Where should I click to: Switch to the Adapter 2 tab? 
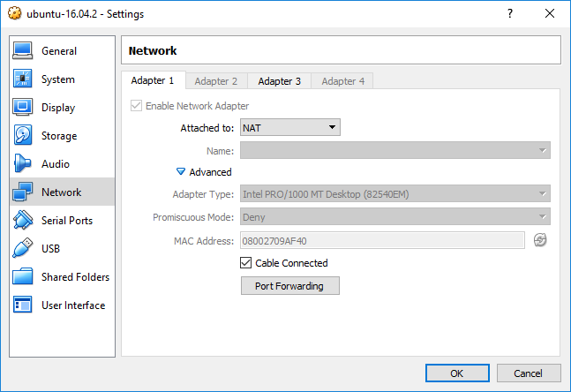click(x=216, y=81)
